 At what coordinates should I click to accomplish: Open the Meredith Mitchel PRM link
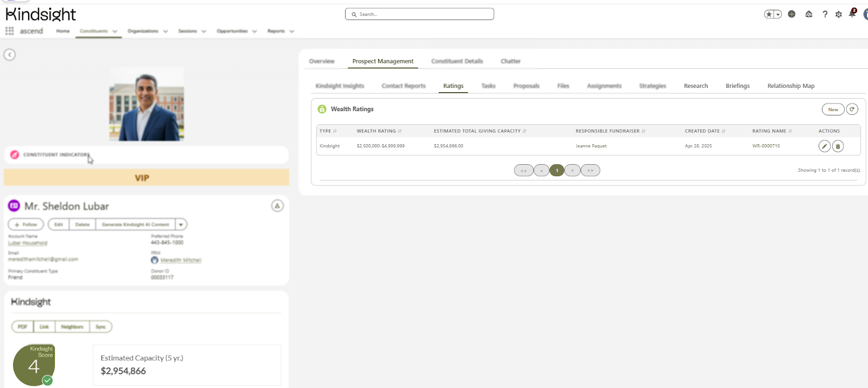181,260
